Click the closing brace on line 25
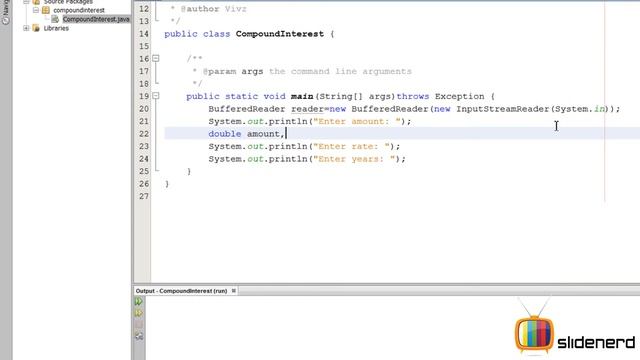640x360 pixels. pyautogui.click(x=189, y=171)
